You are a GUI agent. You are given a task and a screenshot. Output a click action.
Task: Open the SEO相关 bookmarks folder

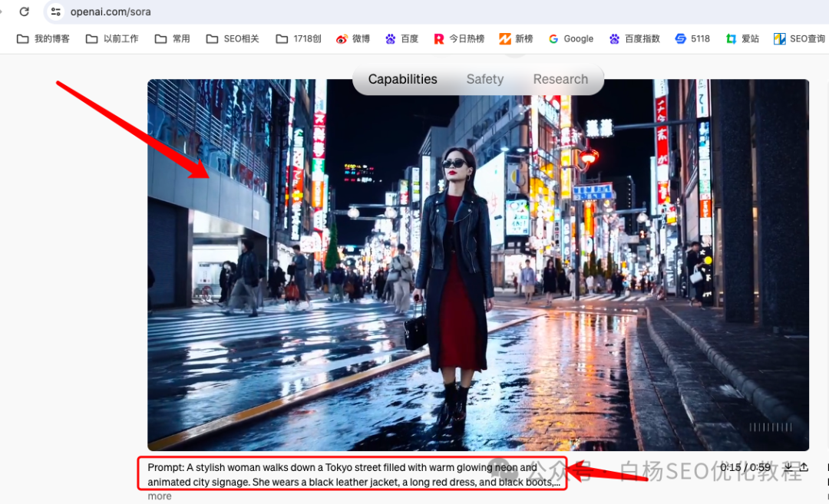click(232, 38)
